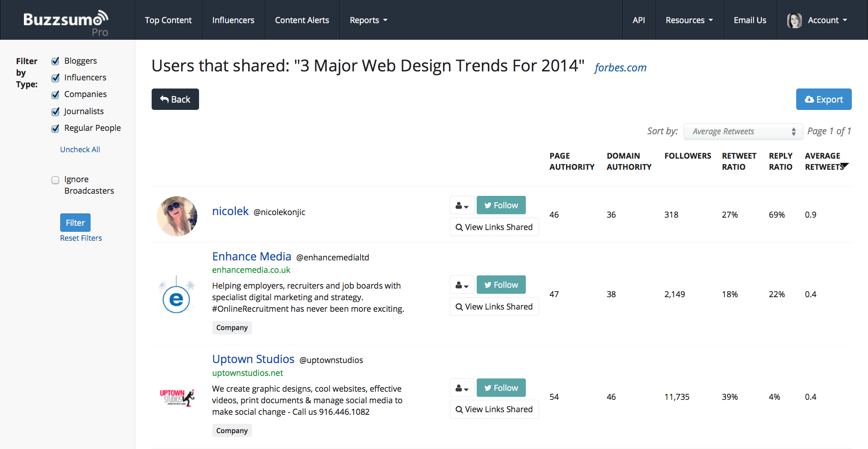Open the Enhance Media name link

pos(252,257)
